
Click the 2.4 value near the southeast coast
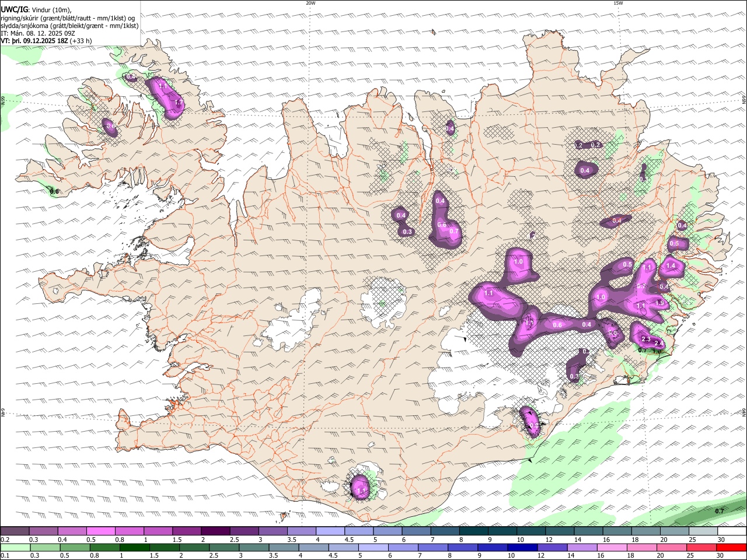point(658,343)
